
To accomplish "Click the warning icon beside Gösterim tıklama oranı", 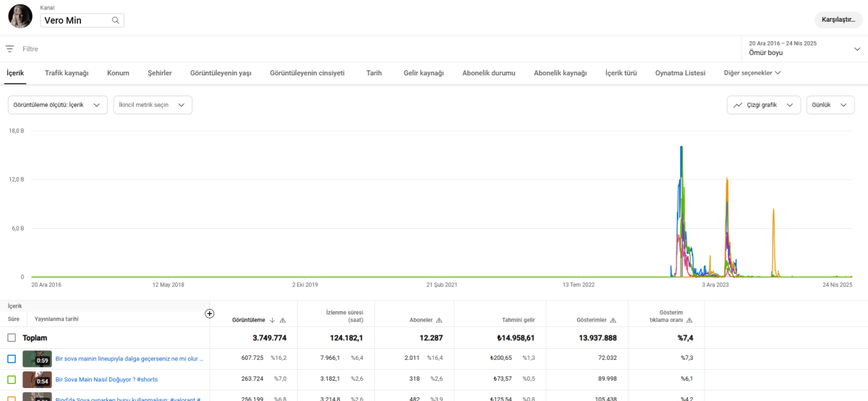I will [x=689, y=320].
